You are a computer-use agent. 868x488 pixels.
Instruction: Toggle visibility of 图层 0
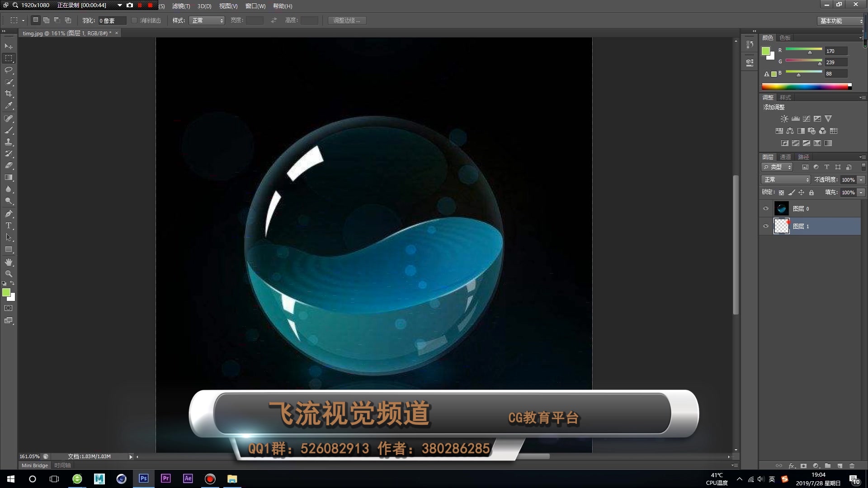765,208
